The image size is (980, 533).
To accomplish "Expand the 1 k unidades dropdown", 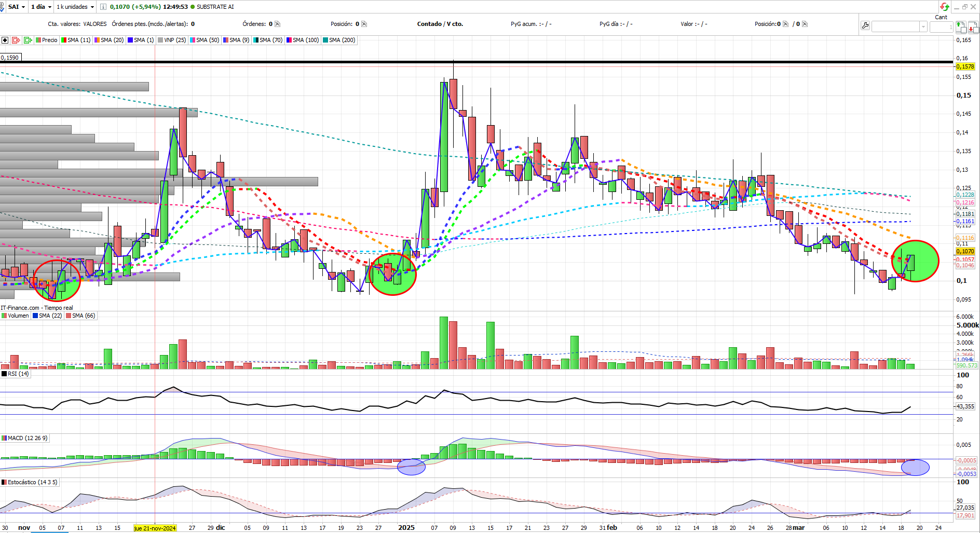I will [75, 7].
